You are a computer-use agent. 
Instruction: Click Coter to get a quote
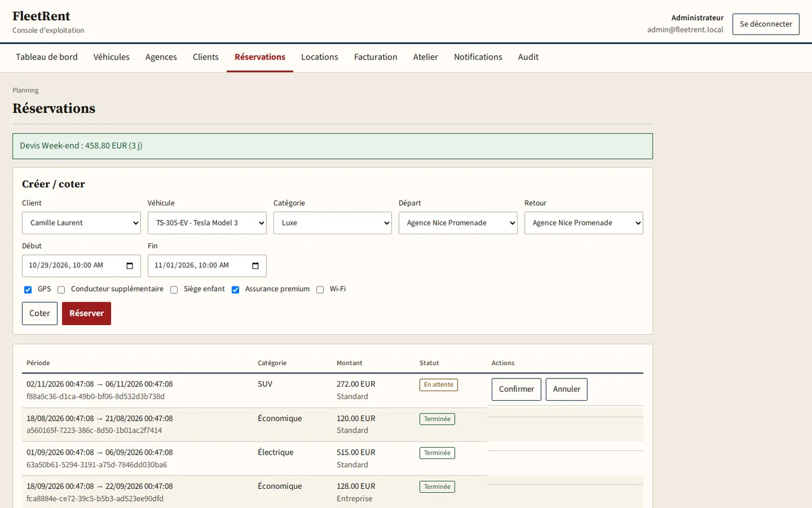(x=40, y=314)
